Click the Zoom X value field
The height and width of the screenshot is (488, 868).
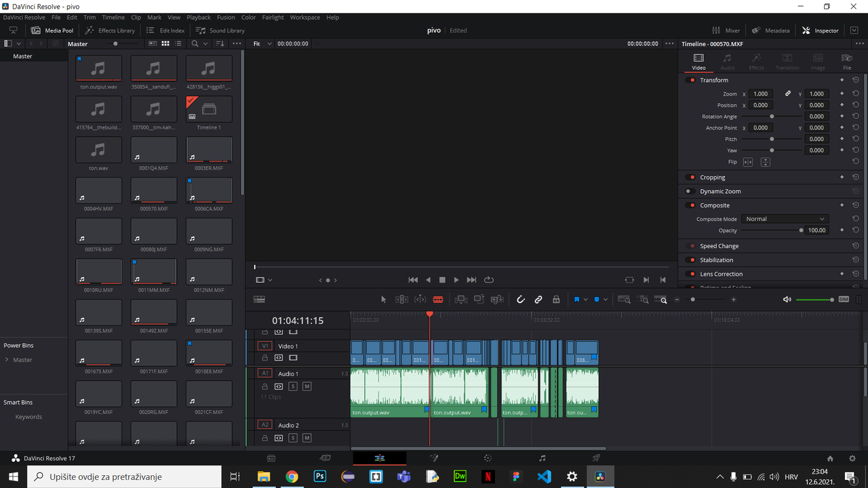tap(761, 94)
